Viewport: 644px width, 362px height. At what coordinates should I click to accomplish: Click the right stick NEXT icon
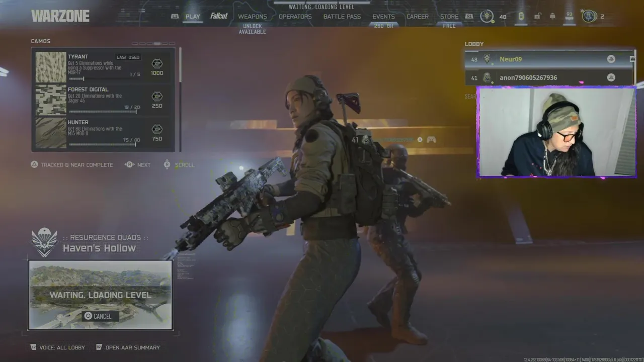[129, 164]
